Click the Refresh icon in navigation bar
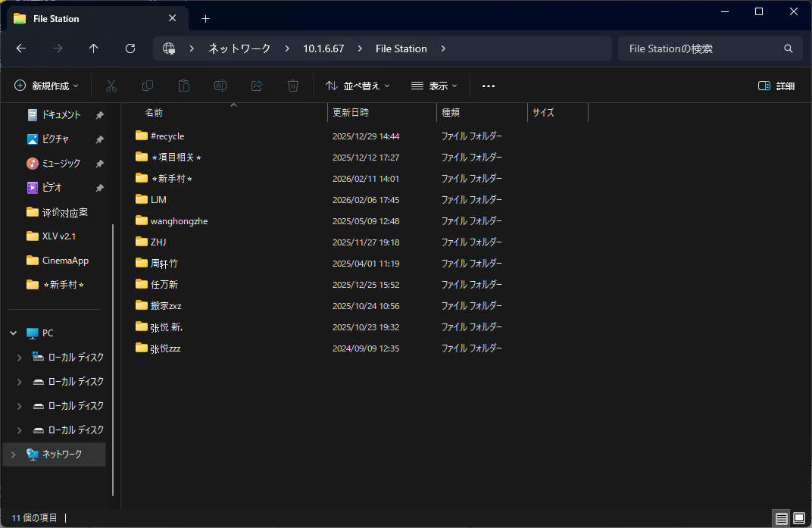The image size is (812, 528). click(130, 48)
